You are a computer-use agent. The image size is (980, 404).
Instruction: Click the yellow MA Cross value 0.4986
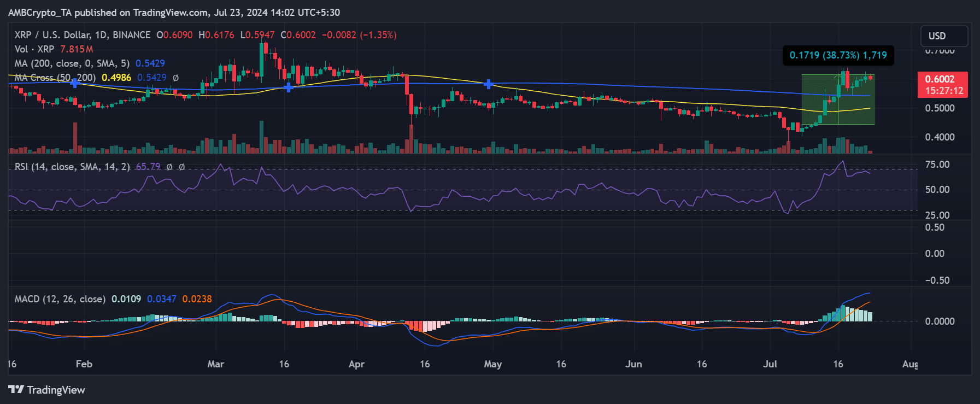coord(116,78)
